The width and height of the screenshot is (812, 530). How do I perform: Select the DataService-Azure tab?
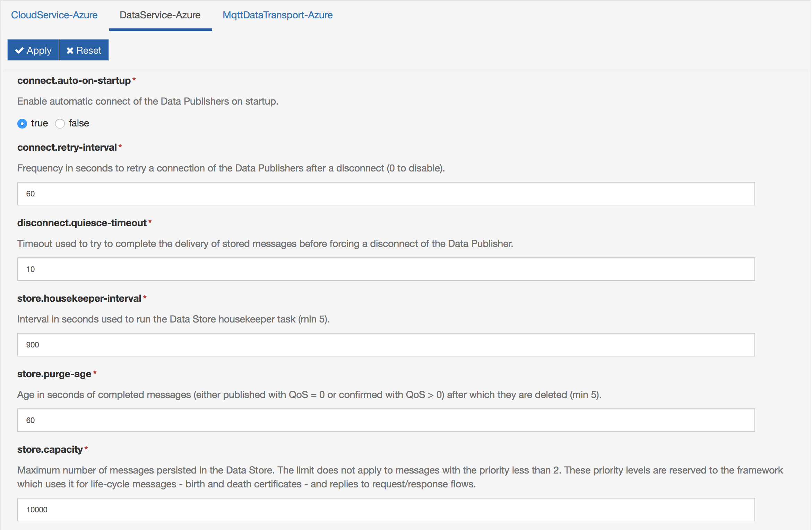coord(160,15)
